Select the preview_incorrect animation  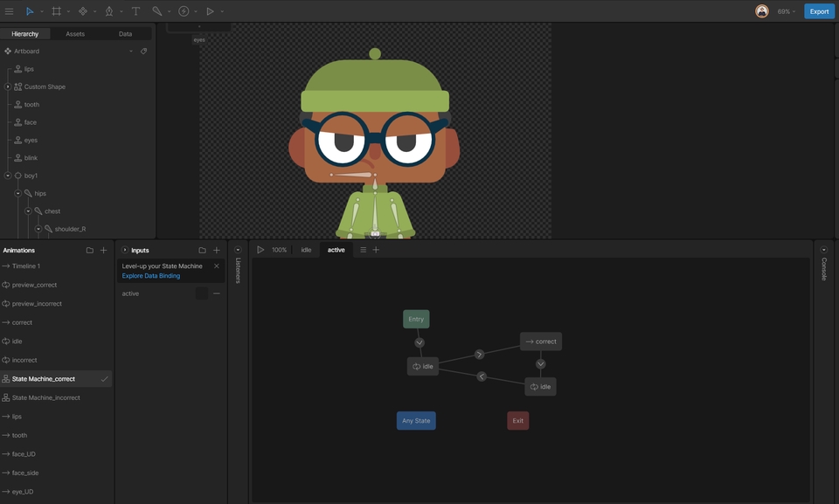pyautogui.click(x=56, y=303)
